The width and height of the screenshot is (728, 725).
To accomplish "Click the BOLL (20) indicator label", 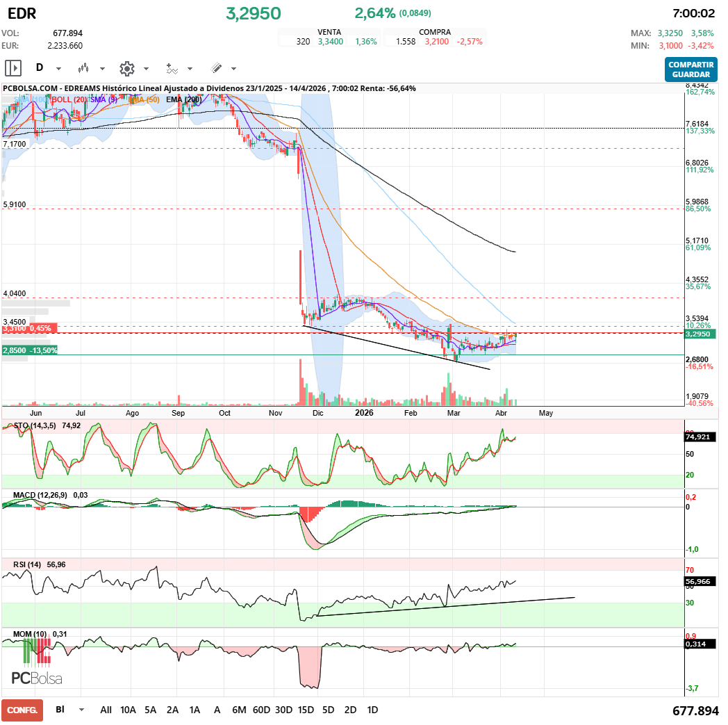I will (69, 99).
